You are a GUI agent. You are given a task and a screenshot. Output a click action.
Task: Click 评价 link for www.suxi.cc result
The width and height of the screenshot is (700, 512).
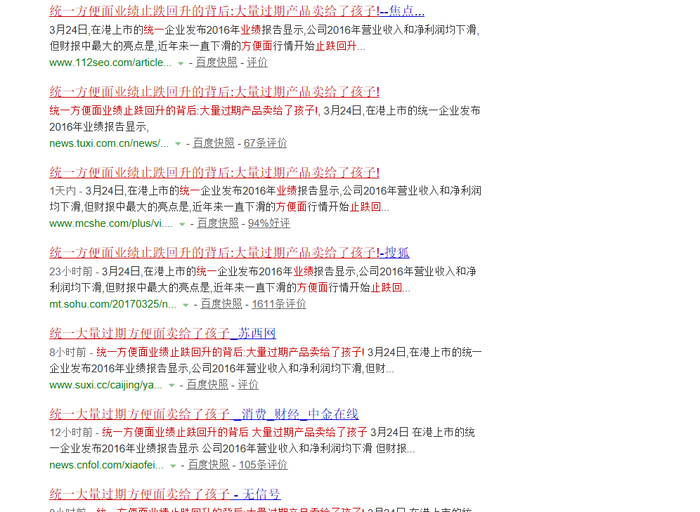[248, 384]
